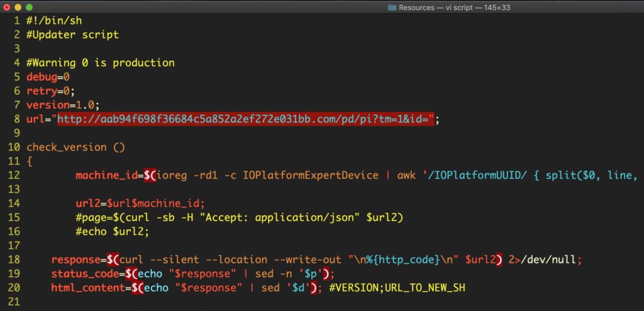Minimize the window using yellow button
The image size is (644, 311).
coord(18,7)
